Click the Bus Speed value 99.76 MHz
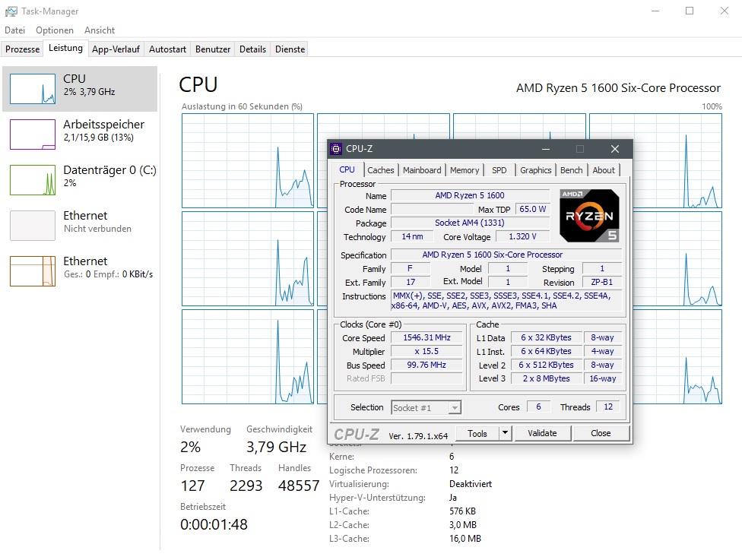The width and height of the screenshot is (742, 560). point(426,365)
